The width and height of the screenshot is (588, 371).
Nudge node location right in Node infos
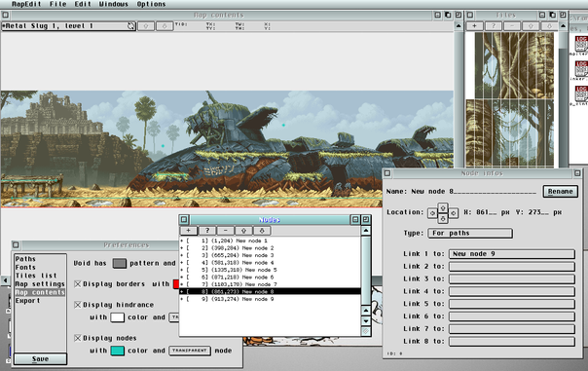[x=454, y=213]
